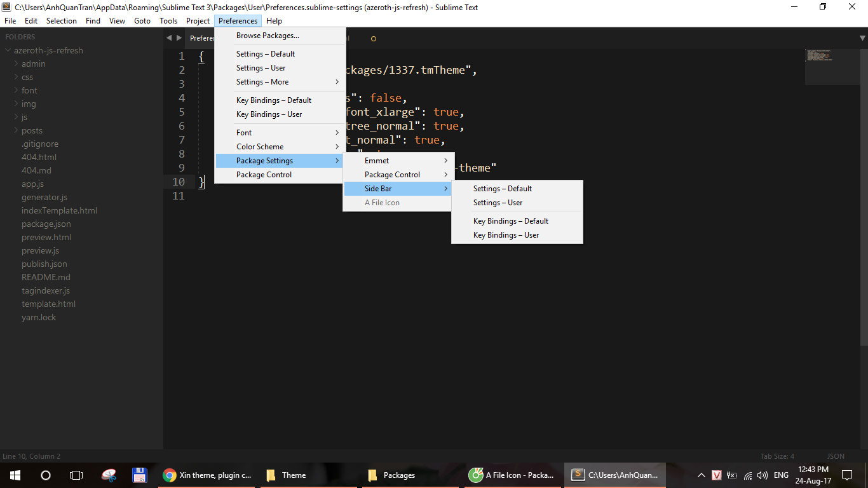868x488 pixels.
Task: Open the Color Scheme submenu
Action: 280,147
